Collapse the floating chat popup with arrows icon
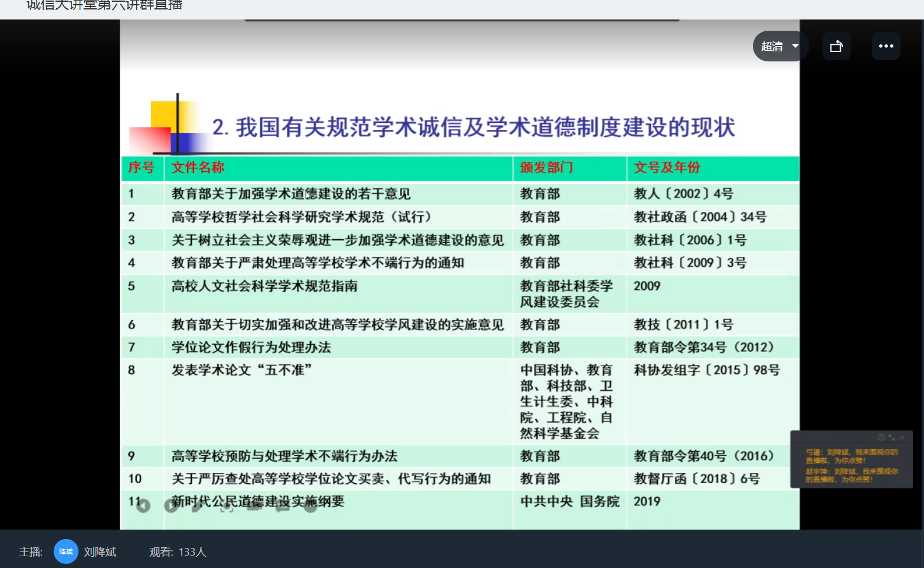The width and height of the screenshot is (924, 568). pos(892,438)
